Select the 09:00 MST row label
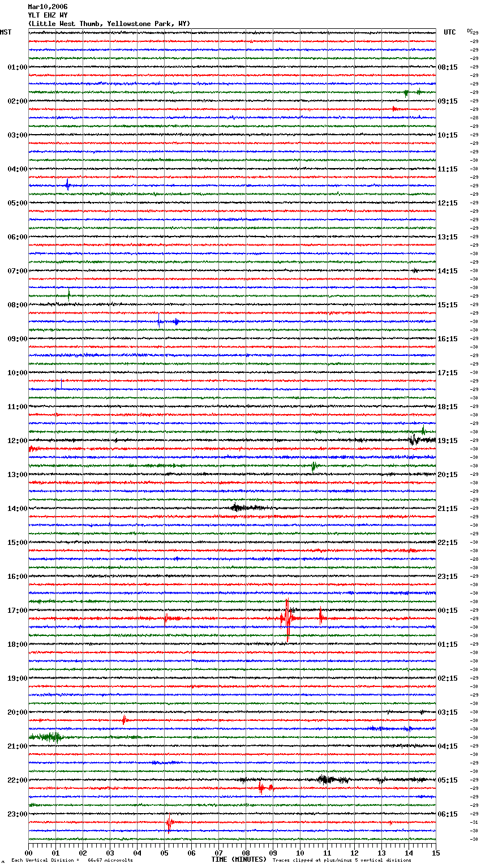 tap(18, 339)
